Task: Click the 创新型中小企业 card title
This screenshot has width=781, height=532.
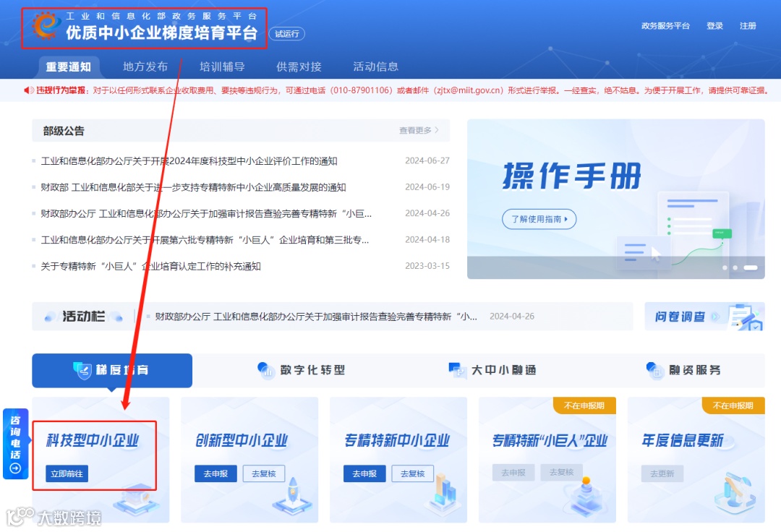Action: coord(242,440)
